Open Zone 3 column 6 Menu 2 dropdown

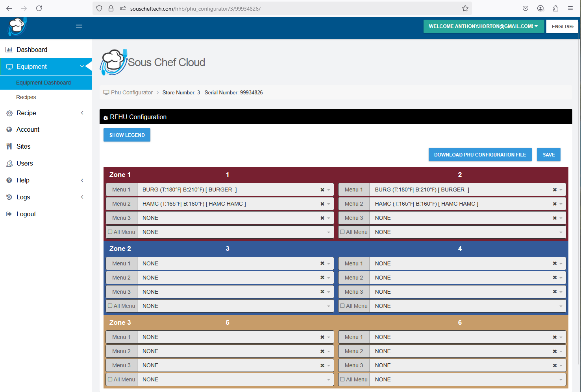(x=468, y=351)
